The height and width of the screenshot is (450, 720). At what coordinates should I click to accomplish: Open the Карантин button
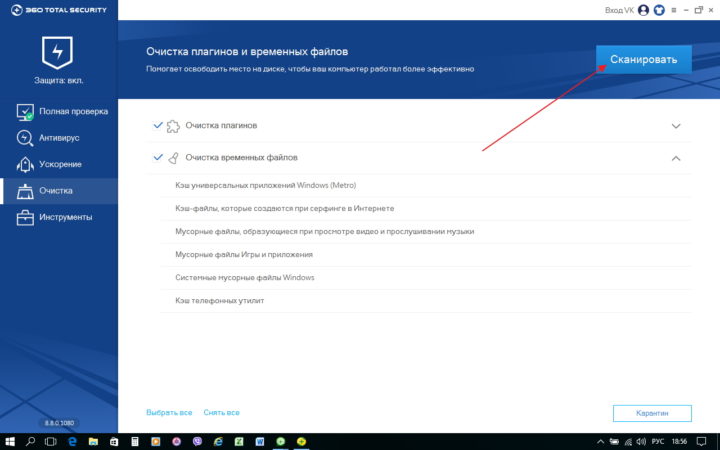(652, 413)
